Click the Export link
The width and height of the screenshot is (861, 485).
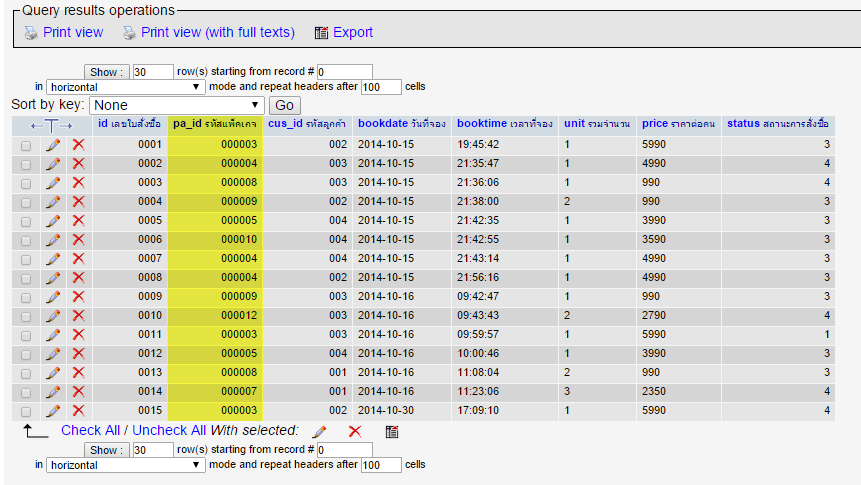coord(353,32)
